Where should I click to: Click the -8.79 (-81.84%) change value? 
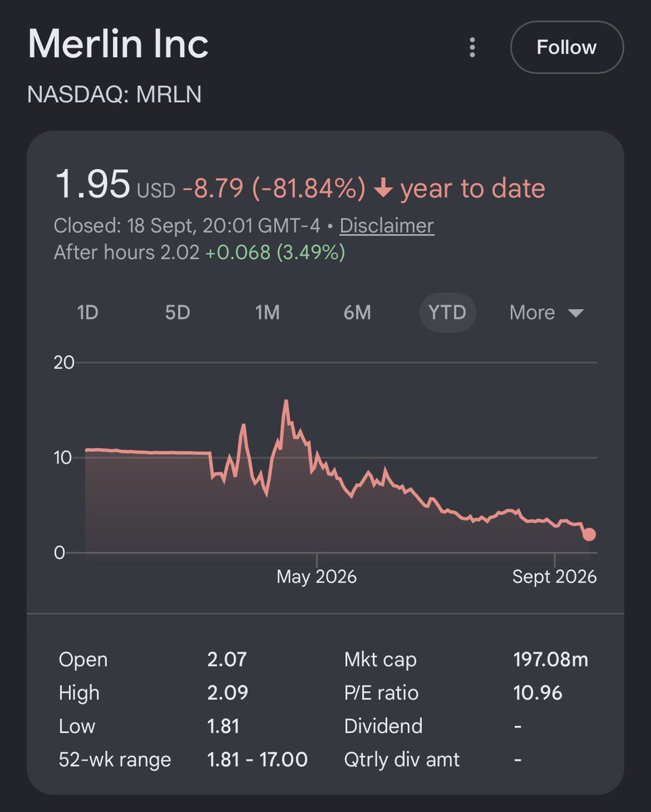[274, 188]
